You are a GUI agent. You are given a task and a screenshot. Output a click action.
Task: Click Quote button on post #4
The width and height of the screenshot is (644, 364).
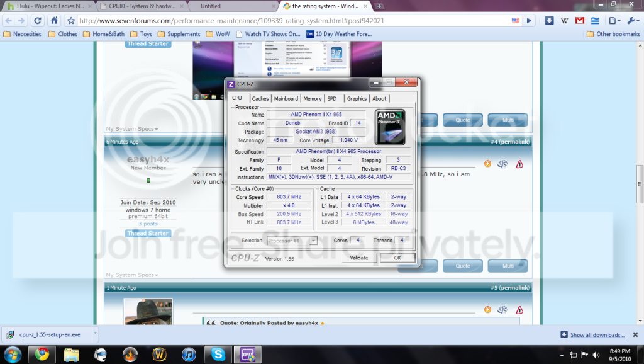point(462,266)
